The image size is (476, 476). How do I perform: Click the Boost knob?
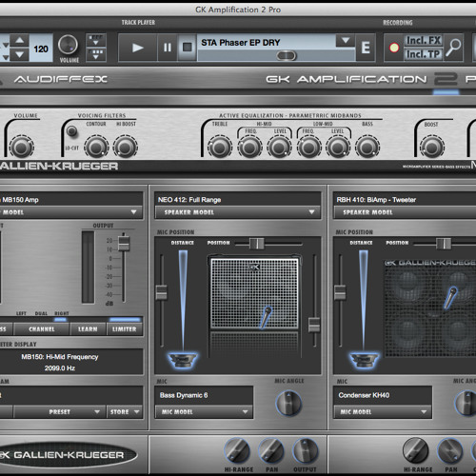click(x=432, y=148)
